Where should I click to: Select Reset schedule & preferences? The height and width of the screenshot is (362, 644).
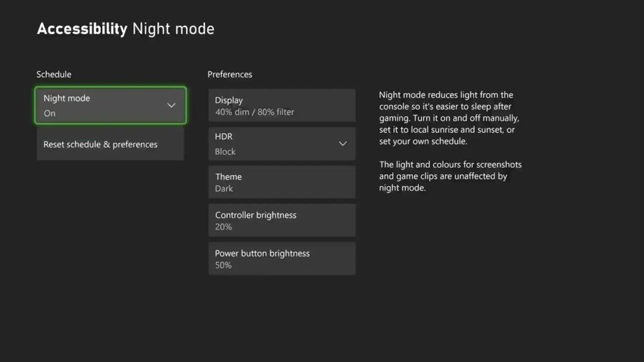point(110,144)
